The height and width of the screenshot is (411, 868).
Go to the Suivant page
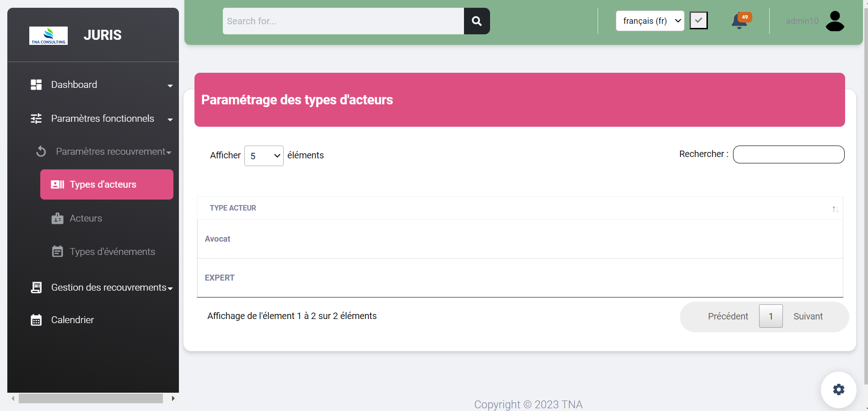pyautogui.click(x=808, y=316)
